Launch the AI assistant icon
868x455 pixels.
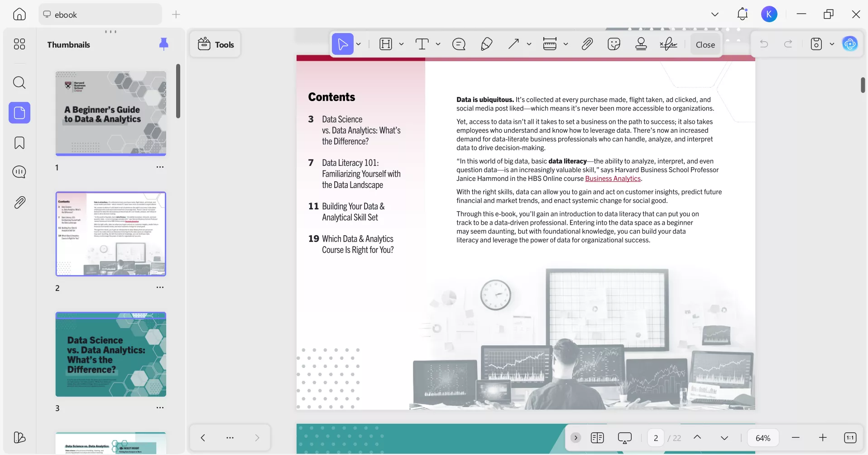coord(850,44)
